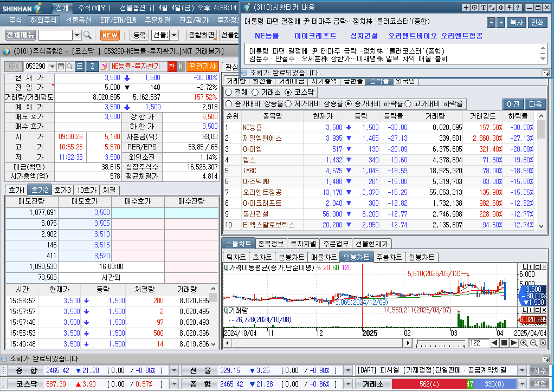Click the orange NEW button

(110, 35)
